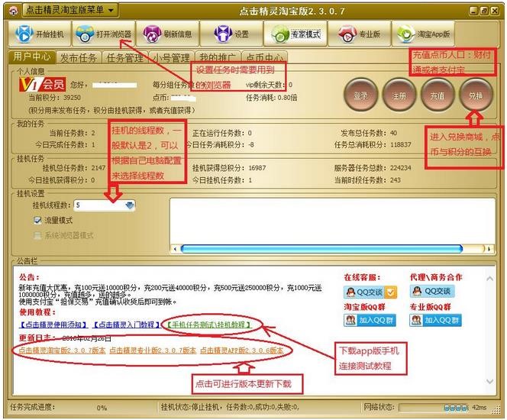507x420 pixels.
Task: Click QQ交谈 under 代理\商务合作
Action: (x=432, y=291)
